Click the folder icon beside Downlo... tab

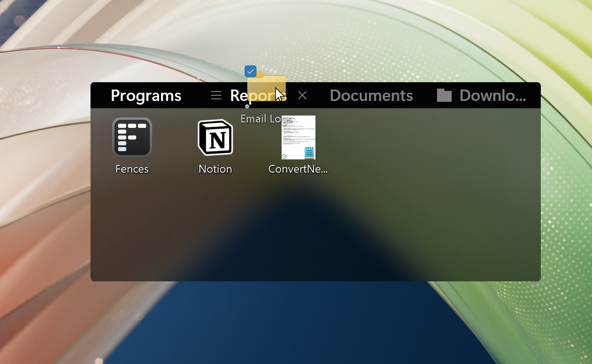pyautogui.click(x=444, y=95)
